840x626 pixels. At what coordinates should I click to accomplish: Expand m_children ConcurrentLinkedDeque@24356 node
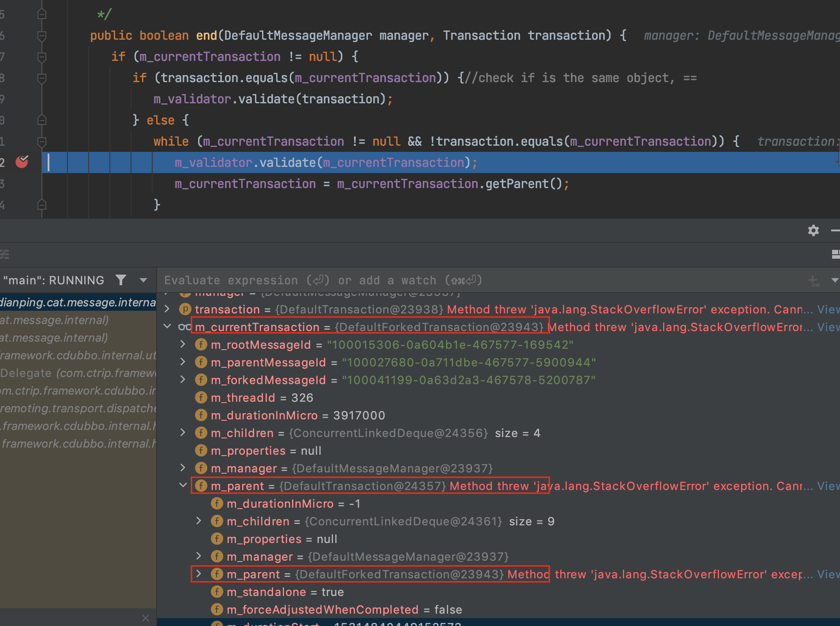coord(183,433)
